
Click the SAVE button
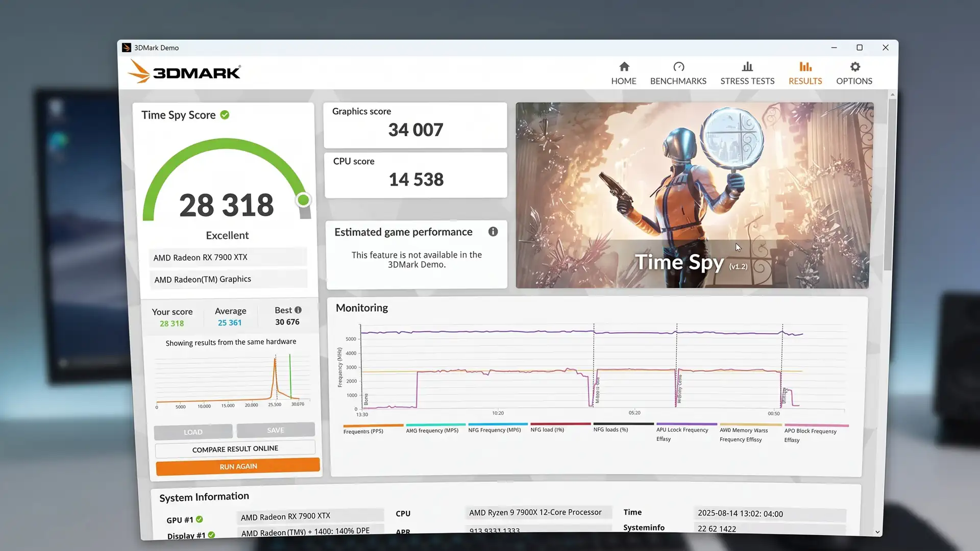276,430
